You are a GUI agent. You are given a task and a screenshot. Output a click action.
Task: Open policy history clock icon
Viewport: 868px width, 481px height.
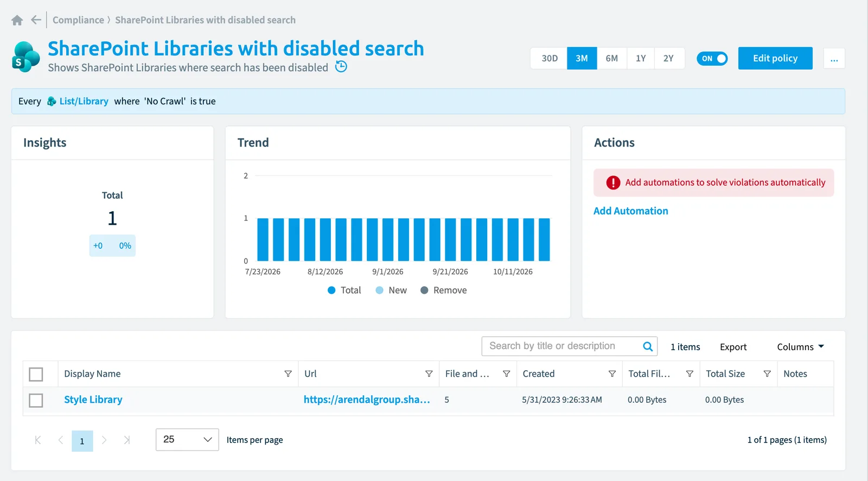point(341,67)
